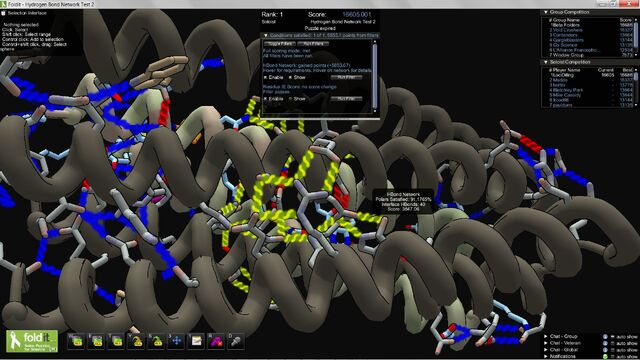Collapse the Group Competition panel
Viewport: 640px width, 360px height.
pos(546,12)
